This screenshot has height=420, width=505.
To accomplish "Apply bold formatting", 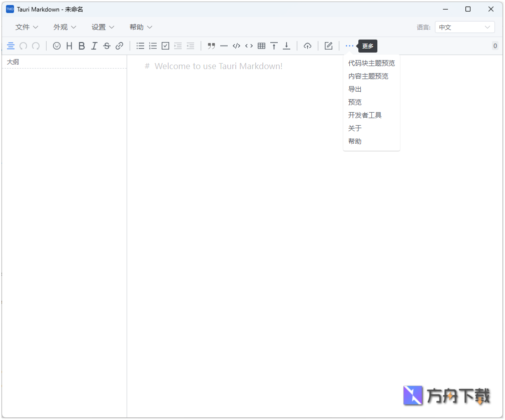I will pyautogui.click(x=82, y=46).
